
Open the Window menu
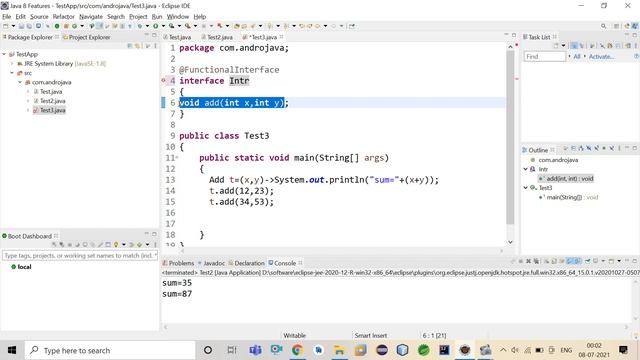pos(178,17)
